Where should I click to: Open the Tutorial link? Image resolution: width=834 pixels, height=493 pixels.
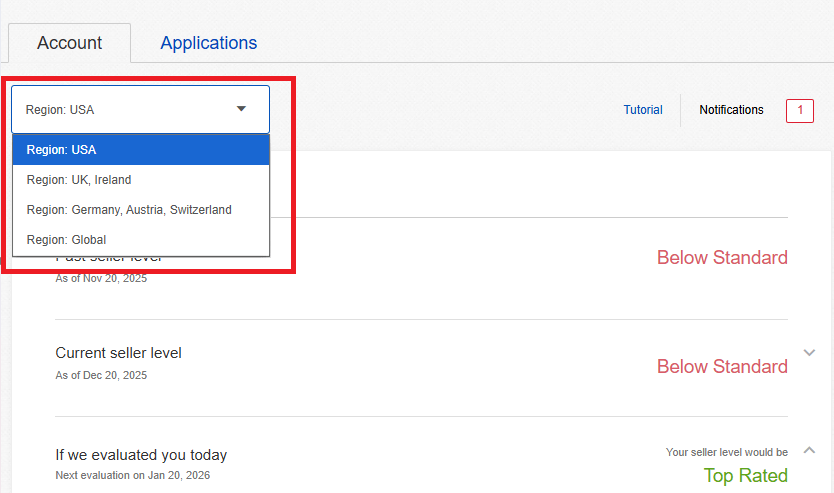(643, 110)
